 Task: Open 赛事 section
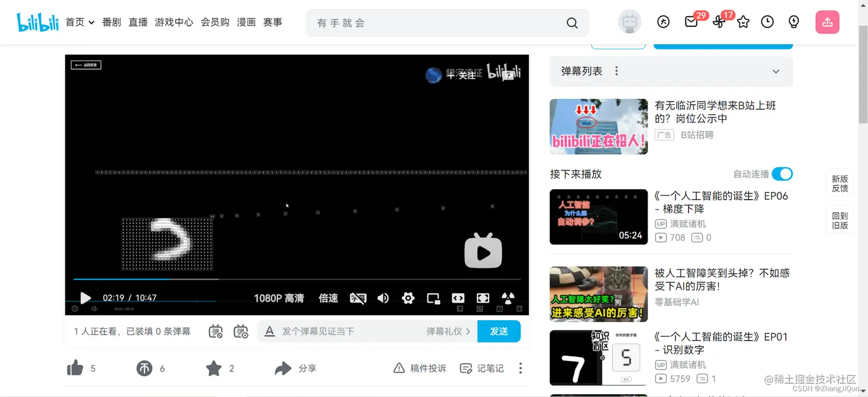click(273, 22)
